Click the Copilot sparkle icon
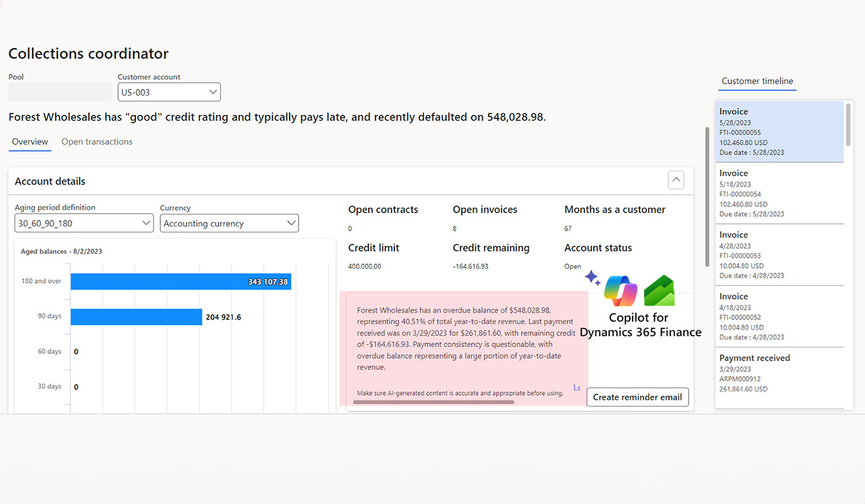 [x=593, y=278]
